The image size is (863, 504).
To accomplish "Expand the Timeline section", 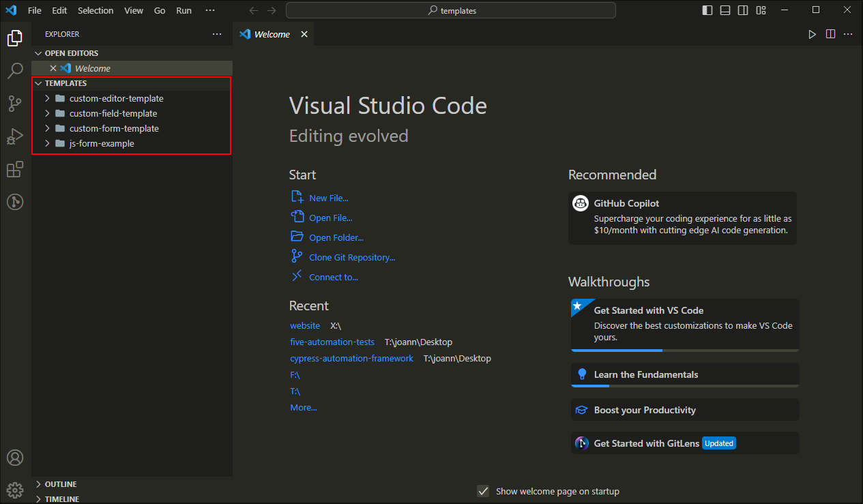I will point(38,499).
